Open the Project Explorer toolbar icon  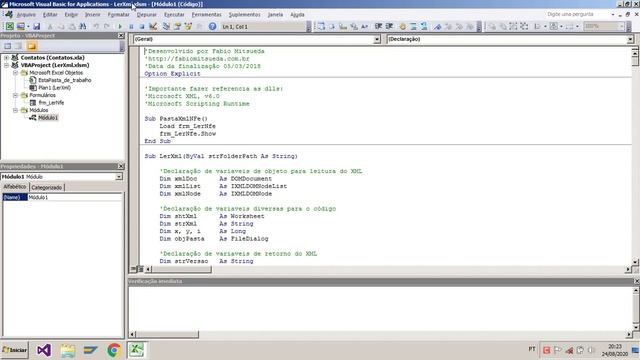tap(166, 27)
